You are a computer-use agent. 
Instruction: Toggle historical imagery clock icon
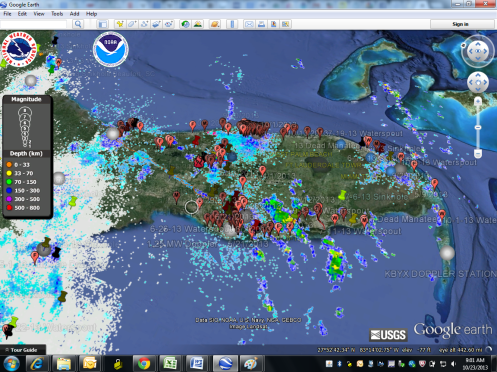185,24
